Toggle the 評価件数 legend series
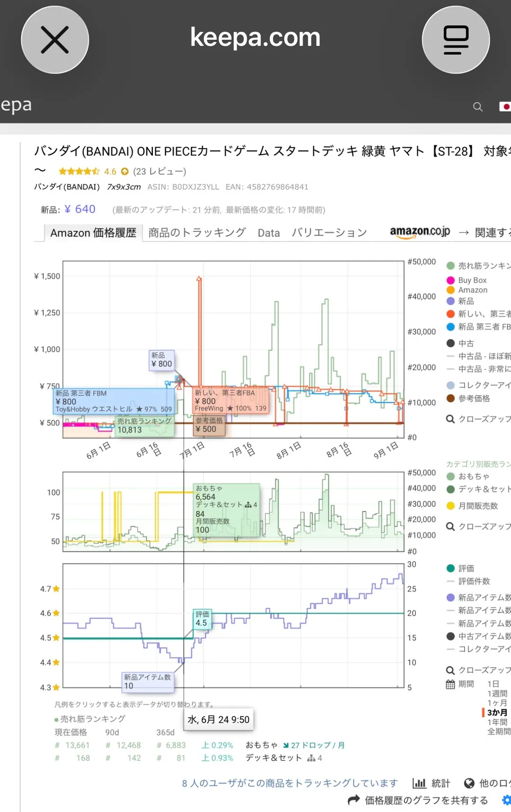Image resolution: width=511 pixels, height=812 pixels. click(468, 581)
